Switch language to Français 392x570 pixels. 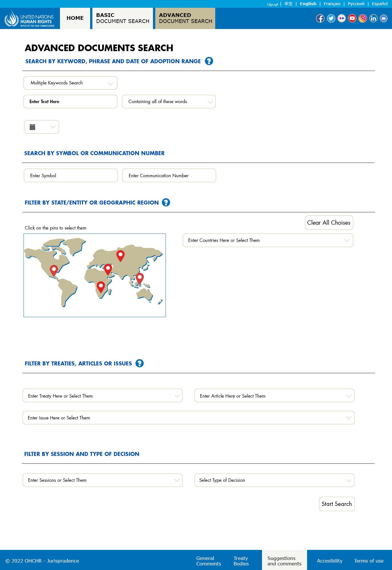pyautogui.click(x=332, y=4)
